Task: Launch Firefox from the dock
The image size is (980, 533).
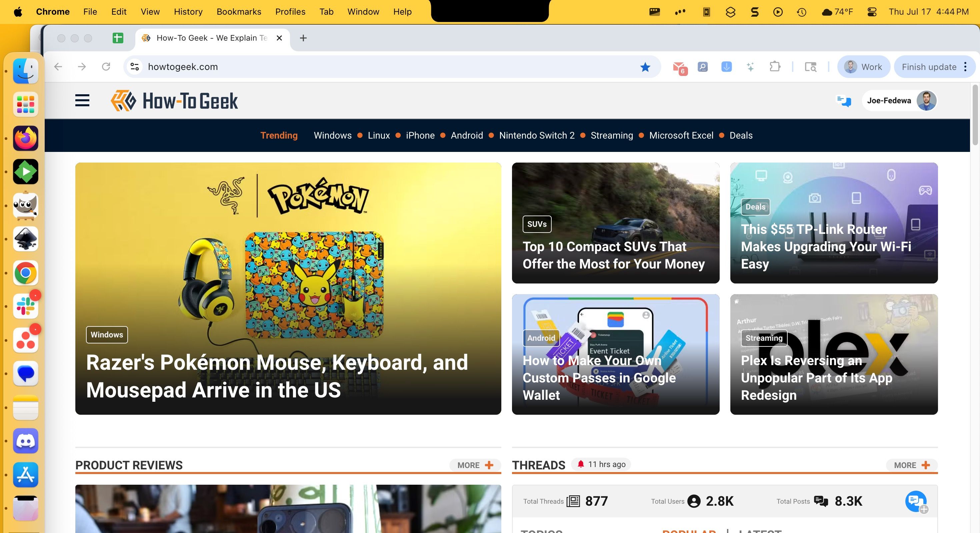Action: click(x=25, y=138)
